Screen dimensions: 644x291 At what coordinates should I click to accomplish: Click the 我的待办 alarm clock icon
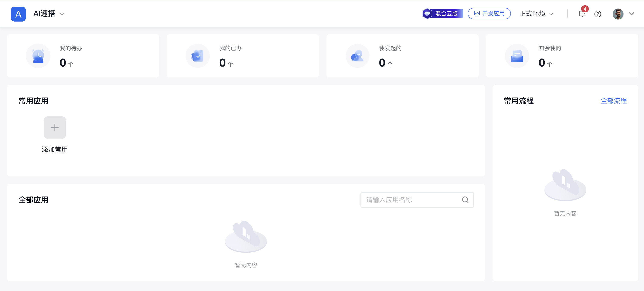coord(38,56)
